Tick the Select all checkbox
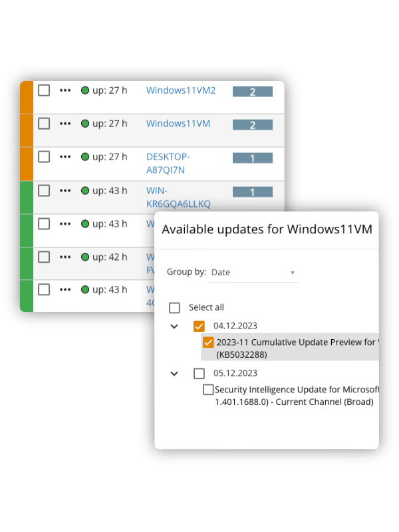The height and width of the screenshot is (532, 399). coord(174,308)
